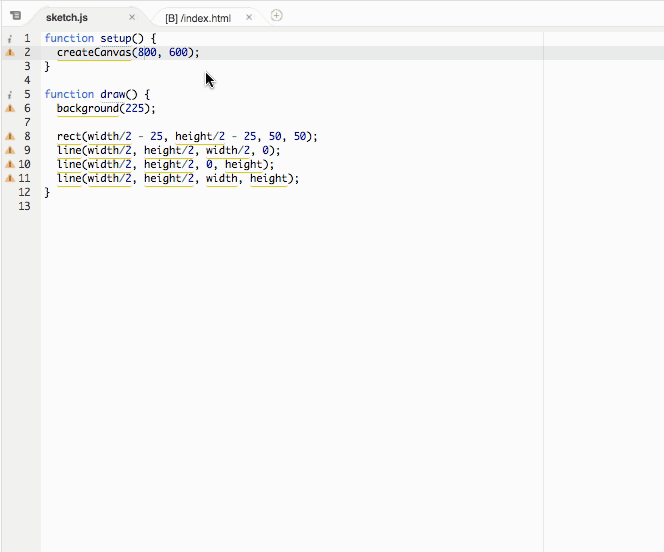The image size is (664, 552).
Task: Click the function keyword on line 5
Action: point(69,94)
